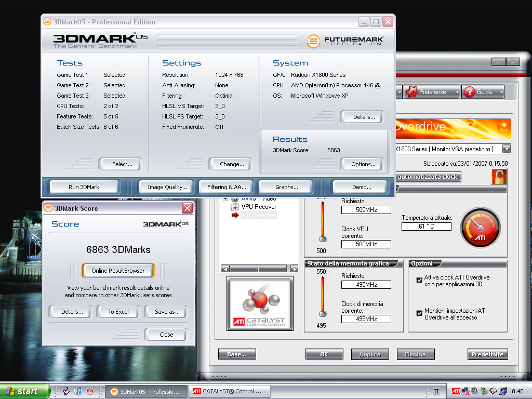This screenshot has width=532, height=399.
Task: Open the Guida dropdown arrow
Action: click(x=501, y=92)
